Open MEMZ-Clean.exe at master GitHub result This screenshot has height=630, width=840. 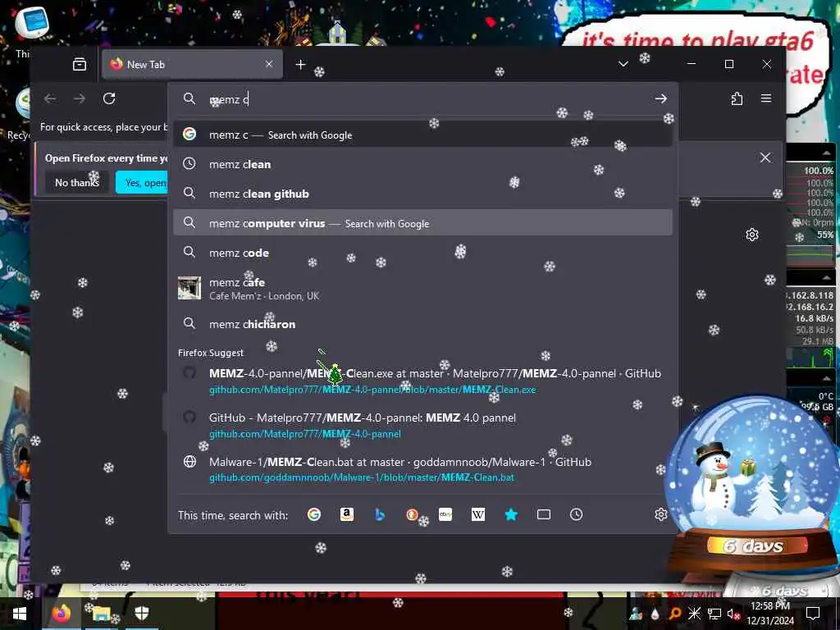422,381
